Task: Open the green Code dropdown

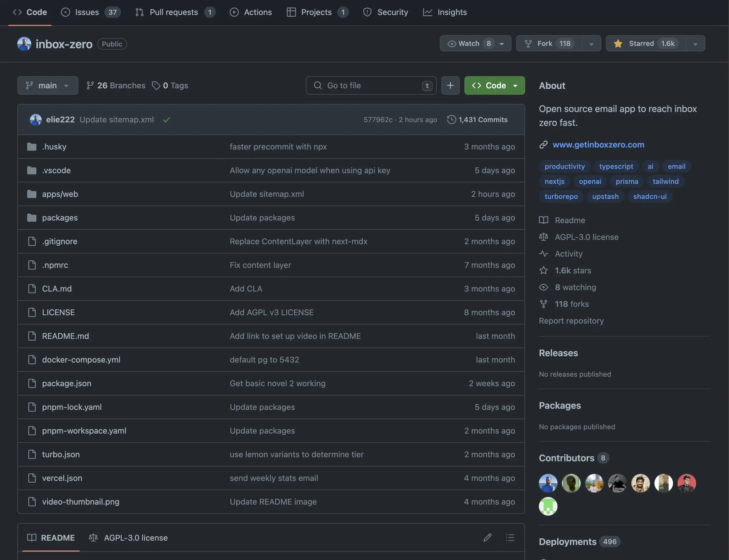Action: 494,86
